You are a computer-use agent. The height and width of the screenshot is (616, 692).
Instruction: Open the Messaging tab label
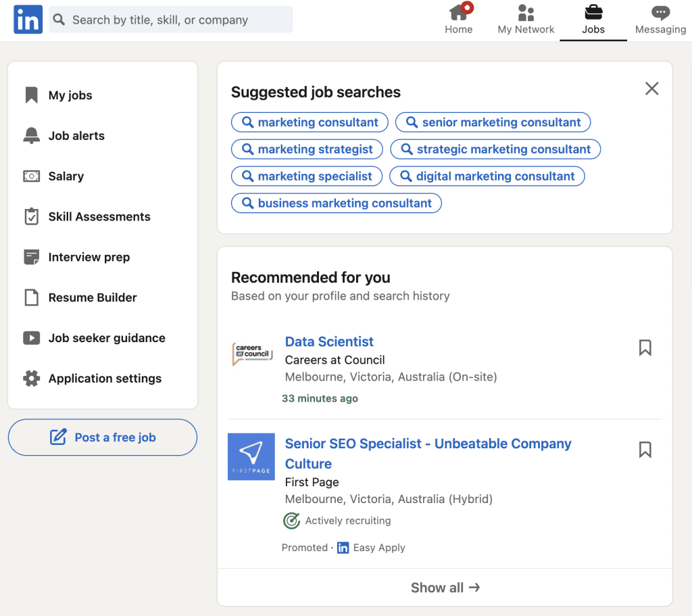(661, 30)
